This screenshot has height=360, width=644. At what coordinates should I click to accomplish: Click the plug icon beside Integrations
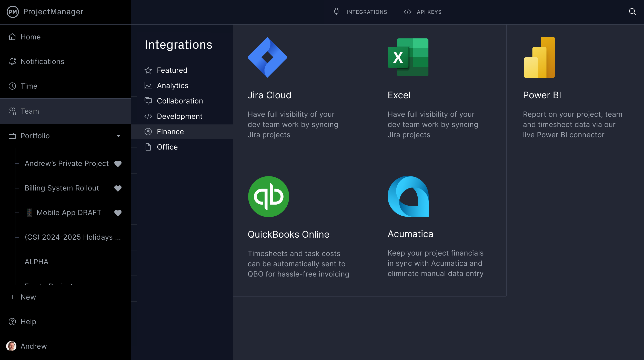(336, 12)
